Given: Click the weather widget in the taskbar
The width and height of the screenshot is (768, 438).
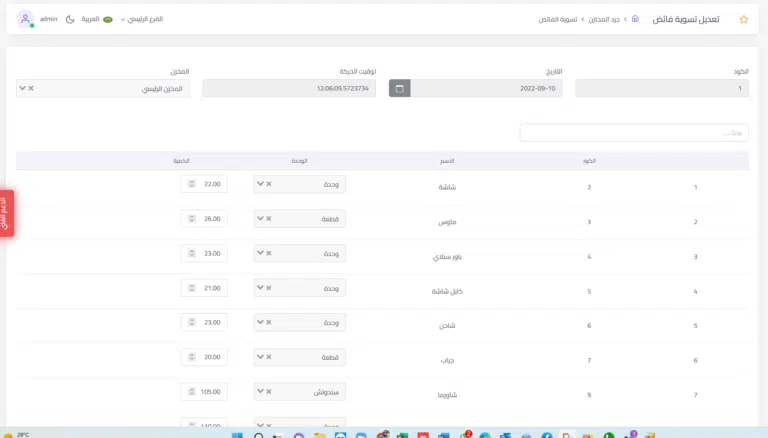Looking at the screenshot, I should click(x=16, y=434).
